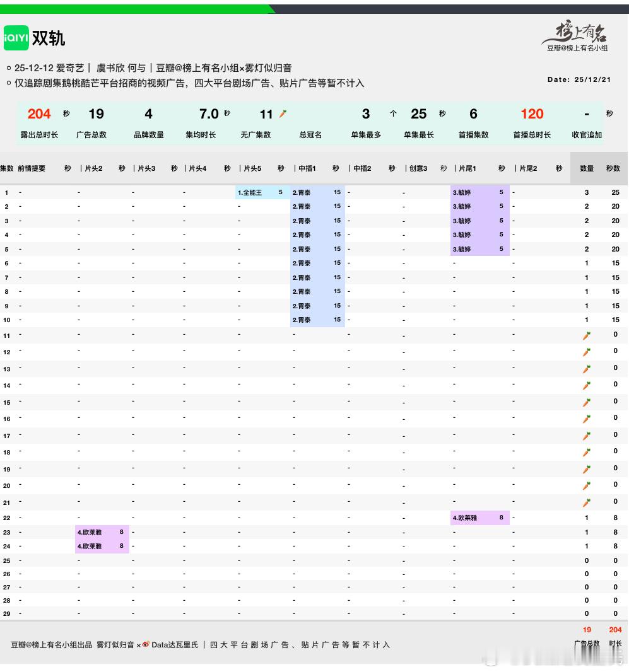The width and height of the screenshot is (629, 672).
Task: Click the up arrow icon next to 单集最多
Action: coord(393,113)
